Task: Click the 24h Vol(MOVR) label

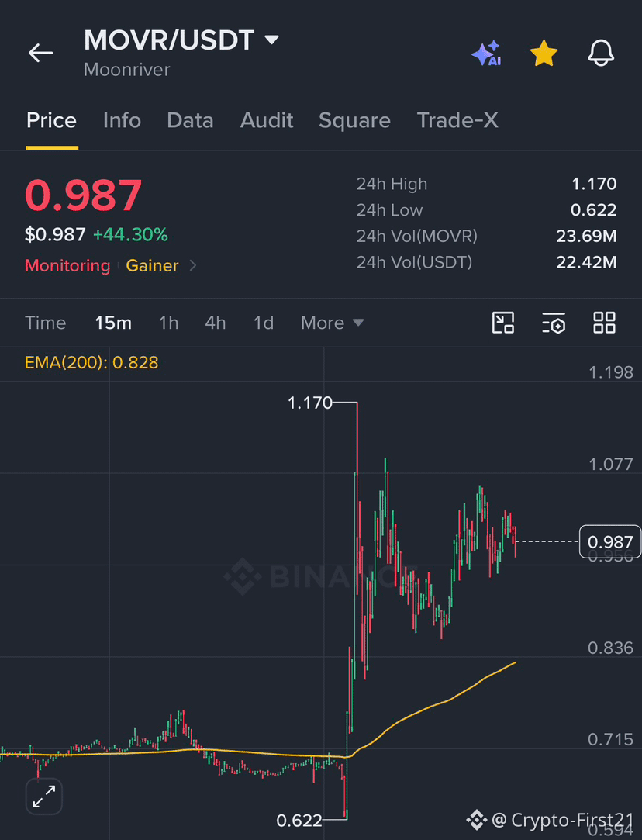Action: point(417,237)
